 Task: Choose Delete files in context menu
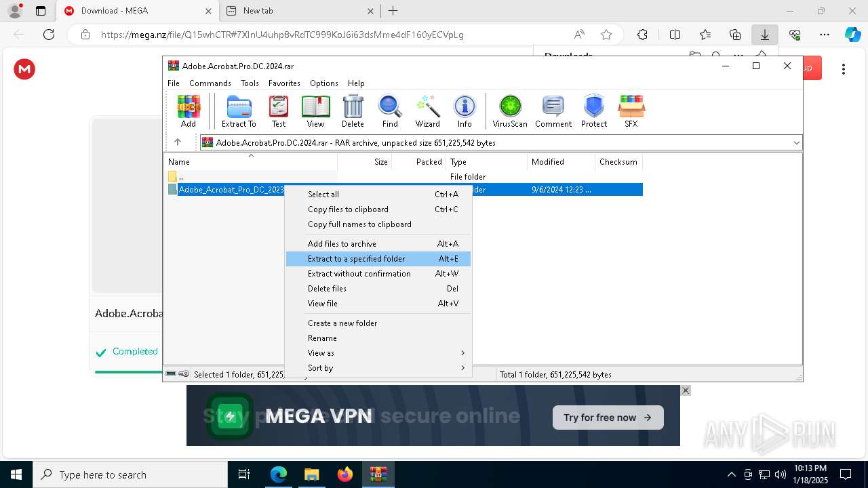pos(378,289)
